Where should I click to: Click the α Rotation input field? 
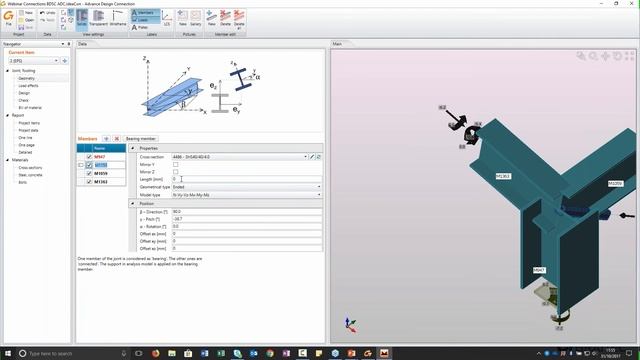247,227
